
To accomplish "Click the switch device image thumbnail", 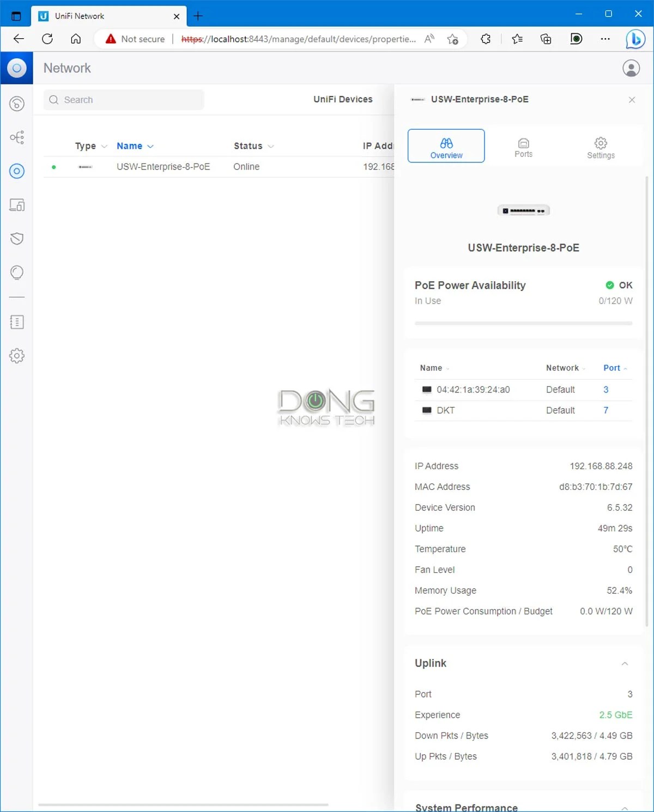I will [523, 210].
